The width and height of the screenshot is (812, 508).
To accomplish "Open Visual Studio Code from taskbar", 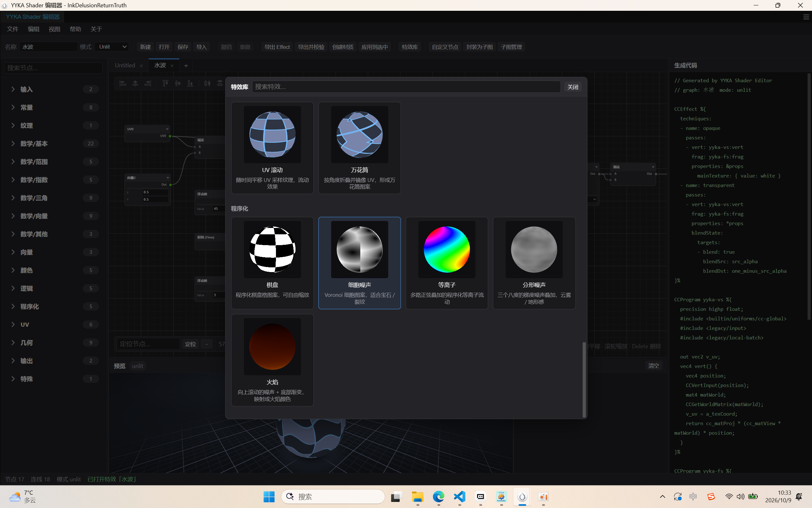I will [x=460, y=496].
